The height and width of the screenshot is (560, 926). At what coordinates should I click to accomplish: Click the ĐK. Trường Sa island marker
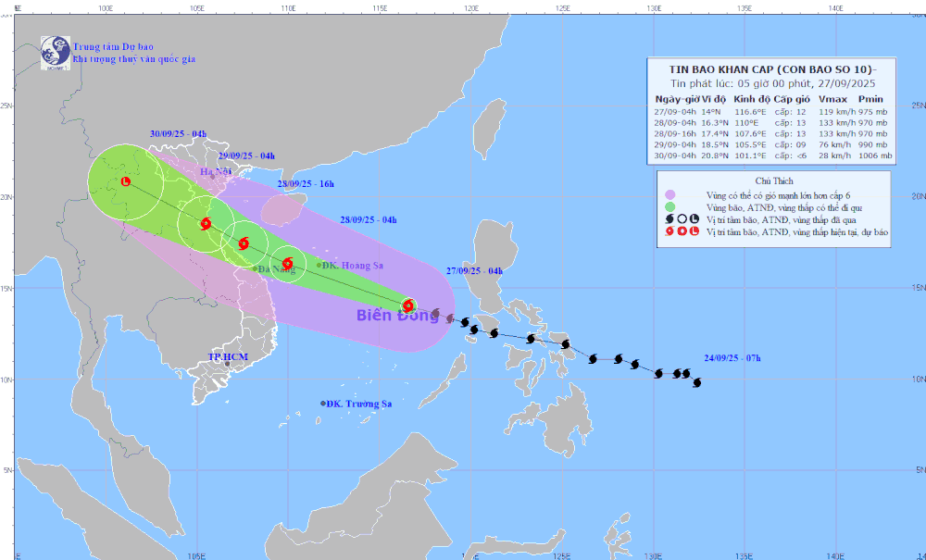[323, 404]
